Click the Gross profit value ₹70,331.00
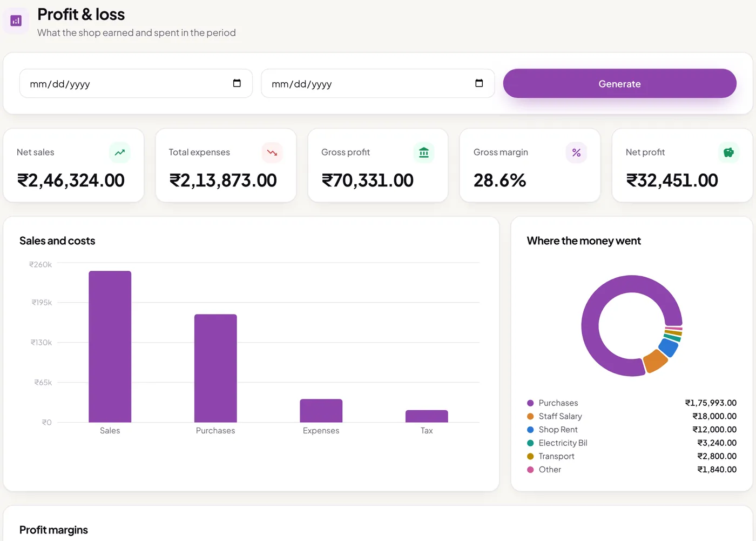 (x=368, y=181)
